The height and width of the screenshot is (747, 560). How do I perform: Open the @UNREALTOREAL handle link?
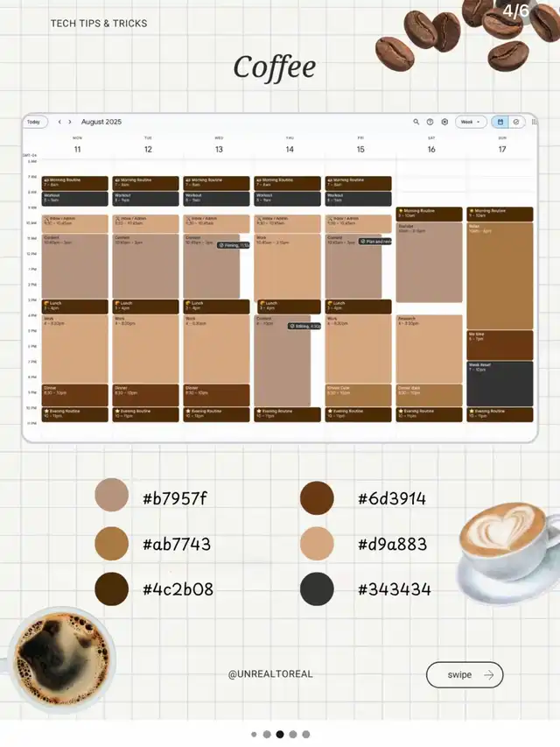(x=270, y=674)
